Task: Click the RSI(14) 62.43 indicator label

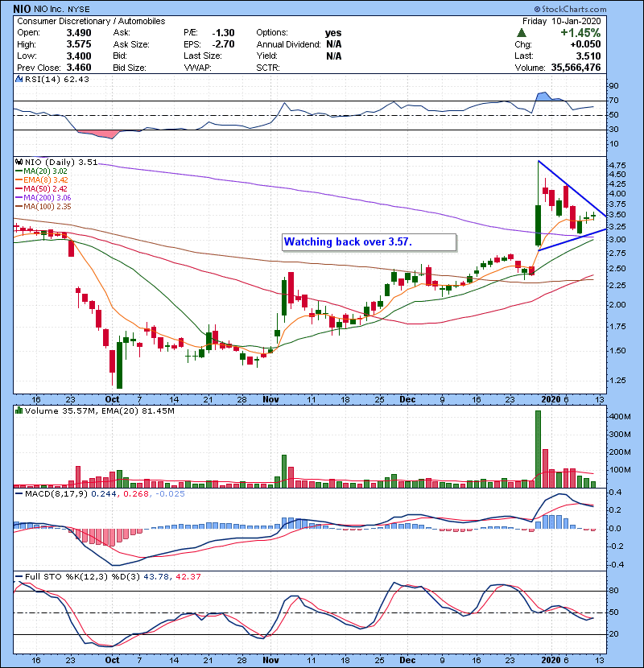Action: [x=57, y=79]
